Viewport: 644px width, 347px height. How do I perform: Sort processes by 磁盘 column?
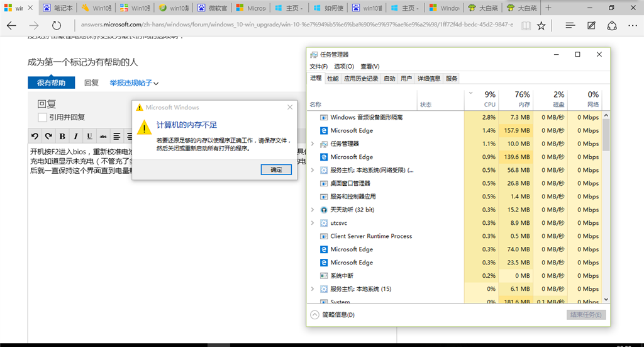click(x=550, y=100)
